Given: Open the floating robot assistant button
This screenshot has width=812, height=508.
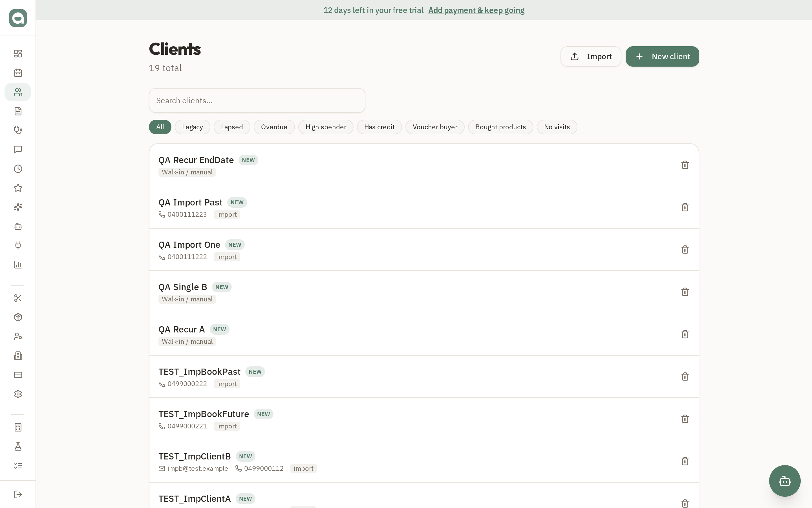Looking at the screenshot, I should pos(784,481).
